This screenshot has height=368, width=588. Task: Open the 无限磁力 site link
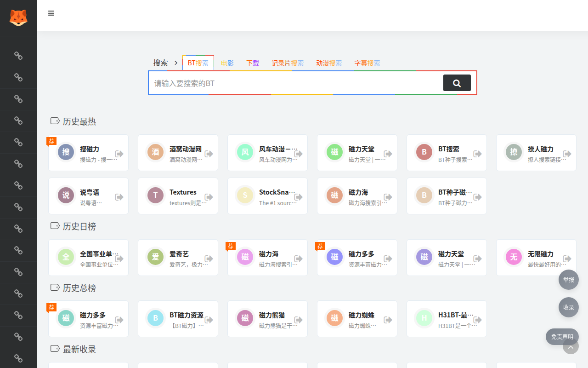(541, 254)
